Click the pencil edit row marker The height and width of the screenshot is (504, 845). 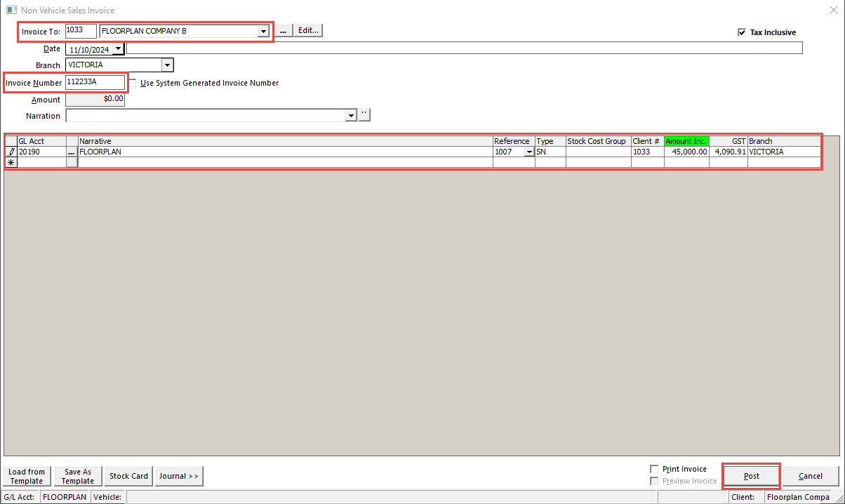coord(11,152)
